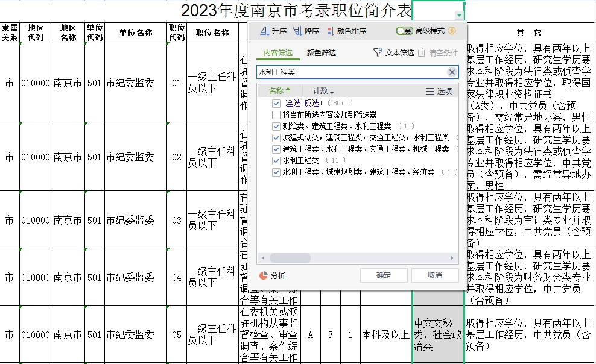Select 南京市 in the position 02 row
The width and height of the screenshot is (596, 364).
(x=68, y=157)
